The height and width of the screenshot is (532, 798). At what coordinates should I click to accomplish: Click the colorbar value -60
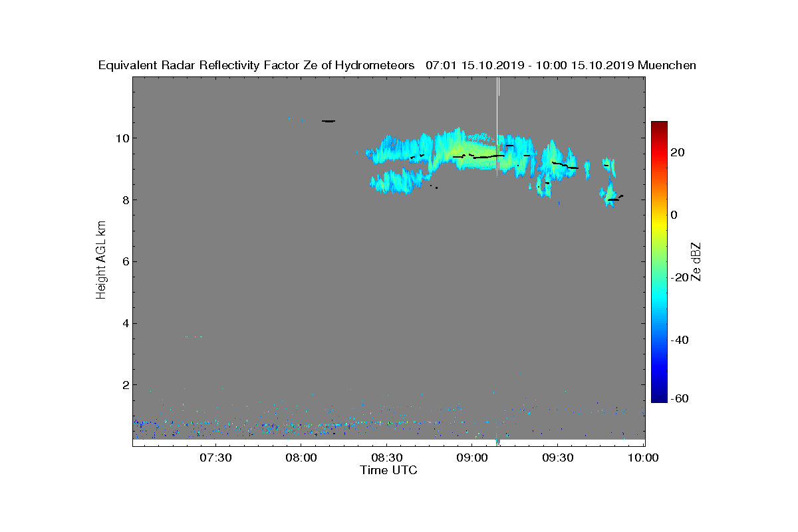[678, 398]
